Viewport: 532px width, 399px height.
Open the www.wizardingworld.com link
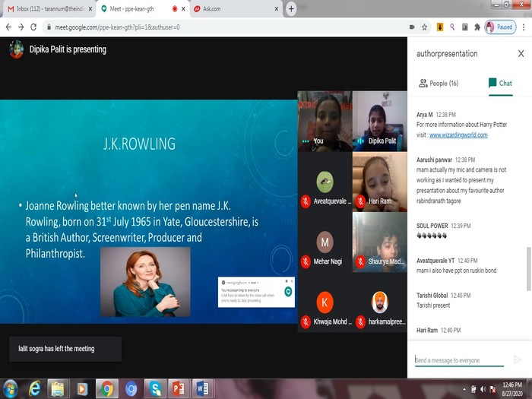[x=458, y=135]
